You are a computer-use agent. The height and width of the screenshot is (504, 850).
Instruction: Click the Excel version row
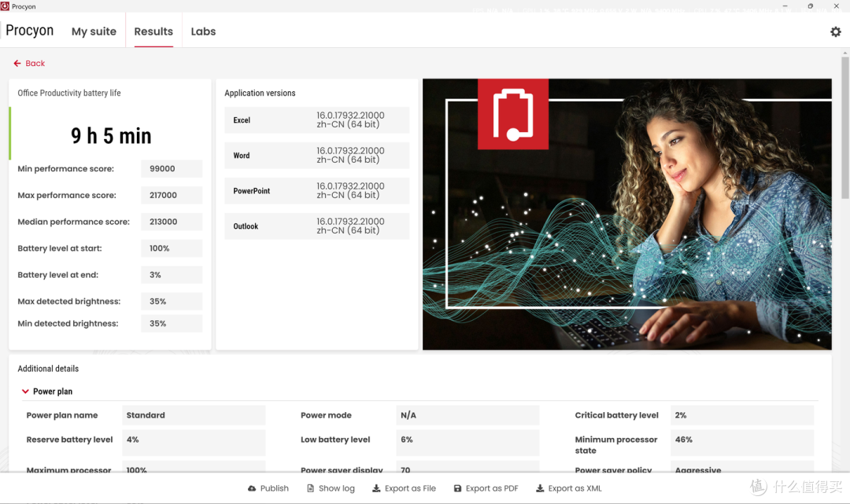tap(317, 120)
